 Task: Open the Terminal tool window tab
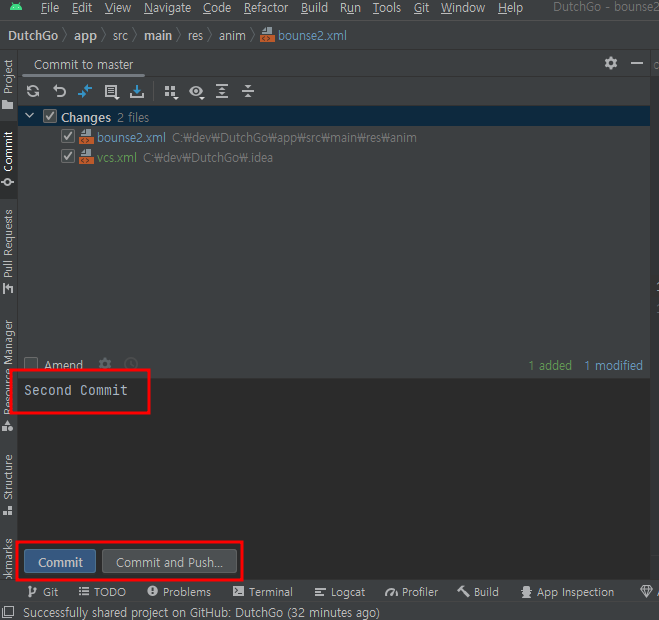263,592
